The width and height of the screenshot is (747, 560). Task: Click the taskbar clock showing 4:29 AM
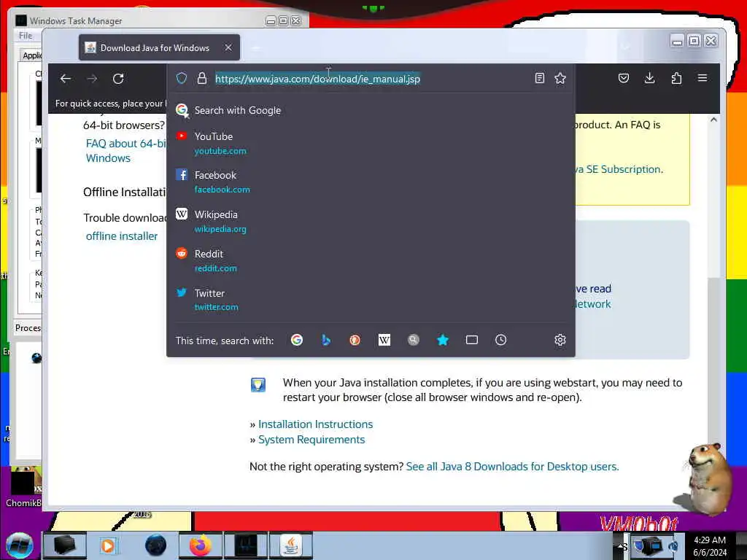click(x=709, y=545)
